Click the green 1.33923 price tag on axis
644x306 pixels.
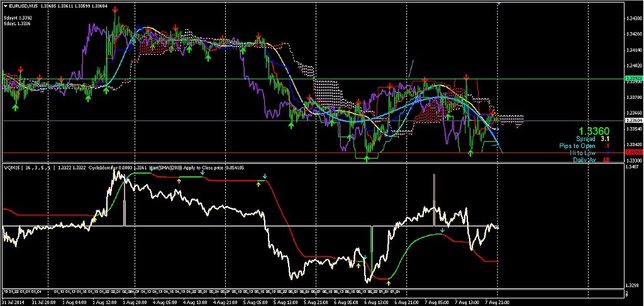pos(633,79)
